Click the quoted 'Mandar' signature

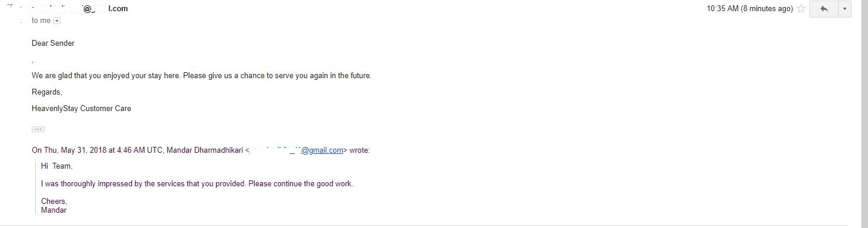click(x=53, y=210)
